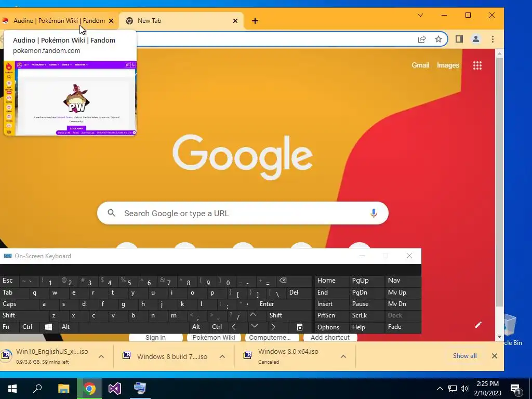Close the Audino Pokémon Wiki tab
532x399 pixels.
(x=111, y=21)
